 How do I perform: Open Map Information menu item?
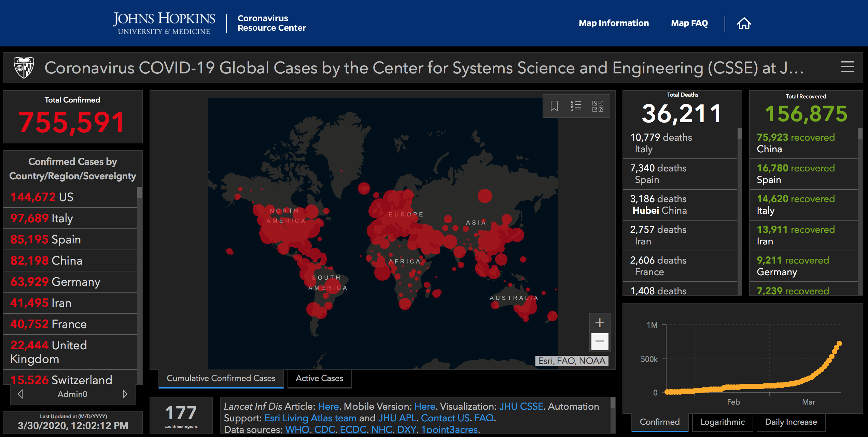coord(614,23)
